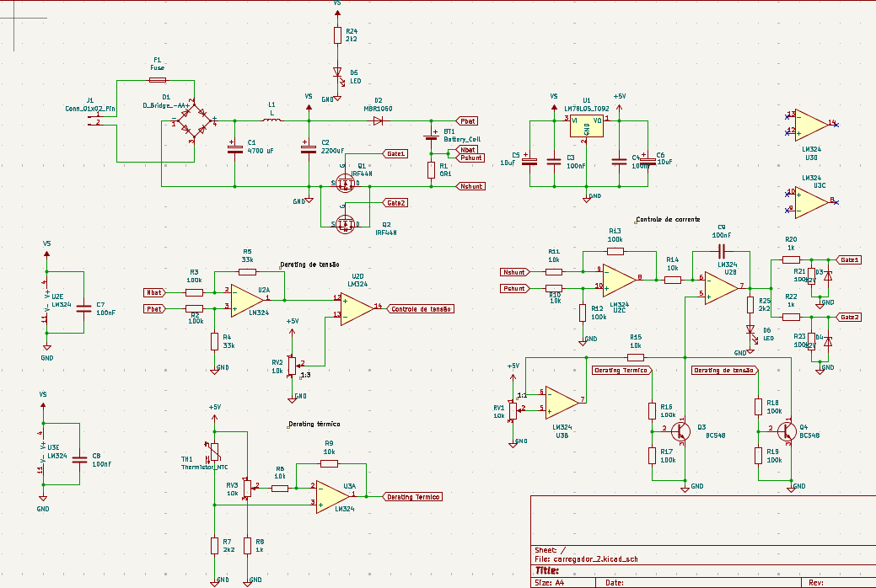Select the Nshunt input label at R11

tap(514, 272)
